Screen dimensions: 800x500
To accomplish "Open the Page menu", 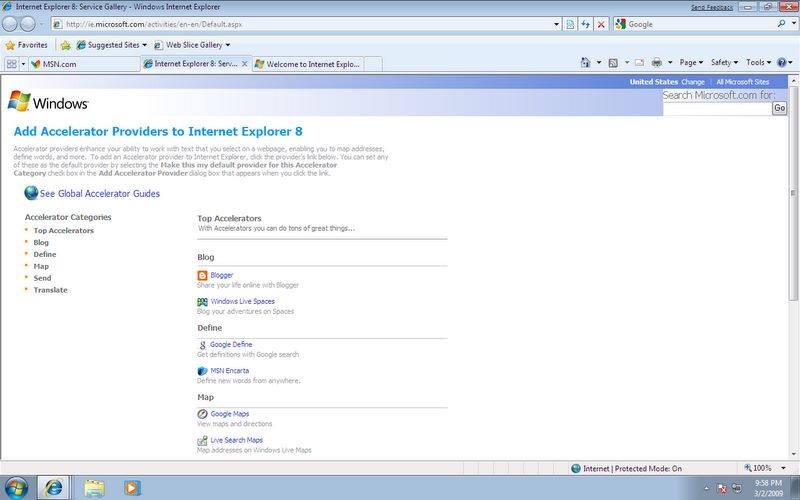I will click(x=691, y=62).
